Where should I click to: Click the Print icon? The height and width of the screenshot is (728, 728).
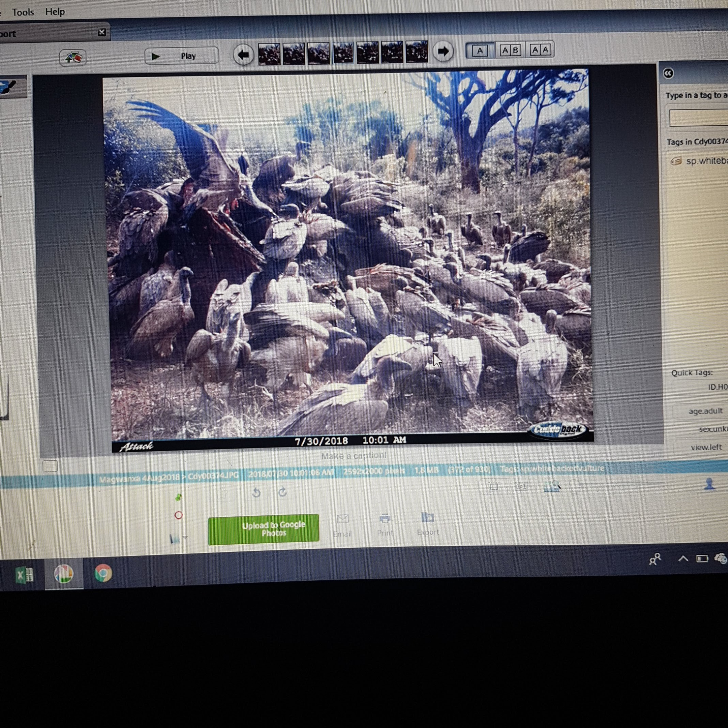[x=385, y=518]
